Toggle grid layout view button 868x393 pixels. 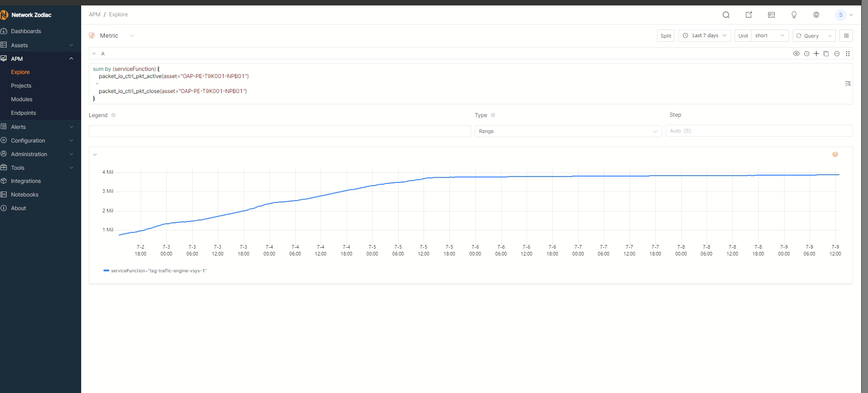tap(846, 36)
